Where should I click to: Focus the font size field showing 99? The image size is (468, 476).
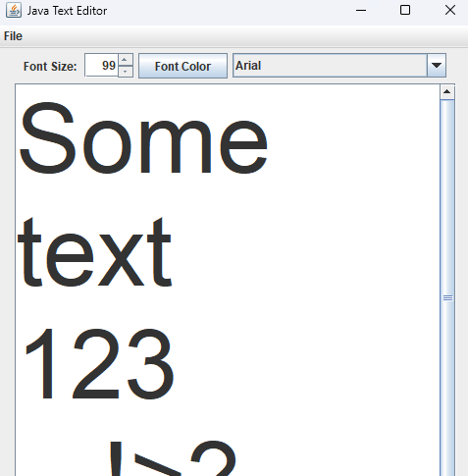point(101,66)
